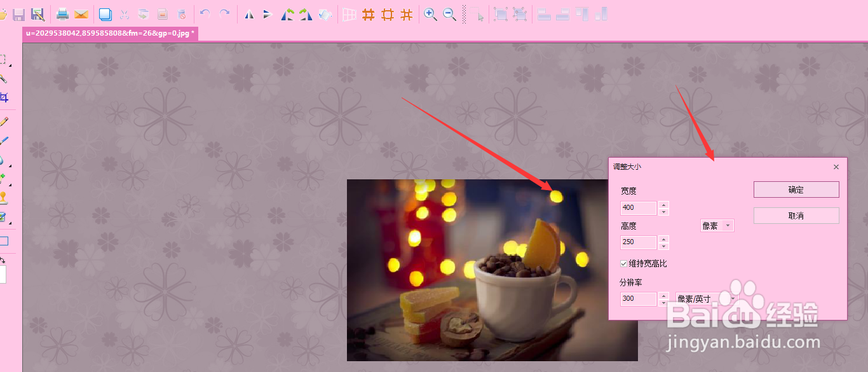Click the Undo arrow icon
868x372 pixels.
[205, 13]
